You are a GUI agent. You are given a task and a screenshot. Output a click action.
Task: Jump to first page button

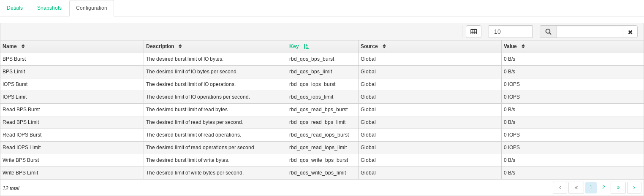[576, 188]
